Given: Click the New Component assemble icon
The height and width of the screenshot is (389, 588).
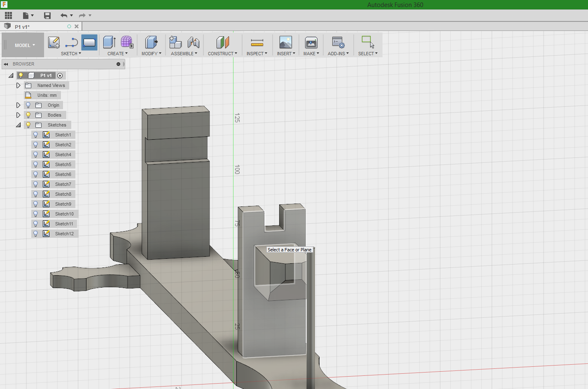Looking at the screenshot, I should (x=175, y=42).
